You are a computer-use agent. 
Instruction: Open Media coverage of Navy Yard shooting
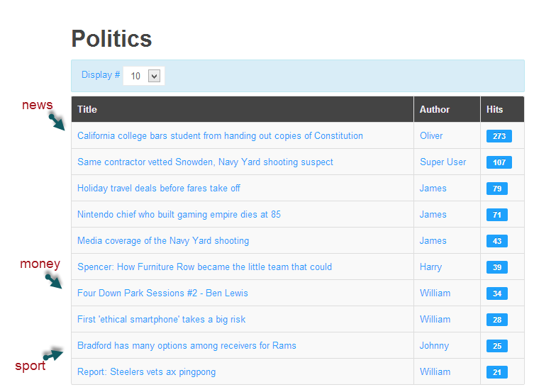tap(163, 241)
